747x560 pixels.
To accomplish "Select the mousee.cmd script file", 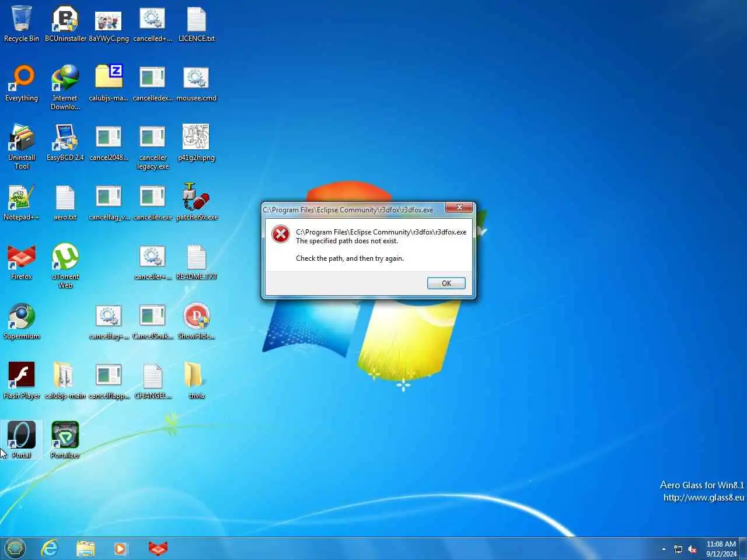I will 197,83.
